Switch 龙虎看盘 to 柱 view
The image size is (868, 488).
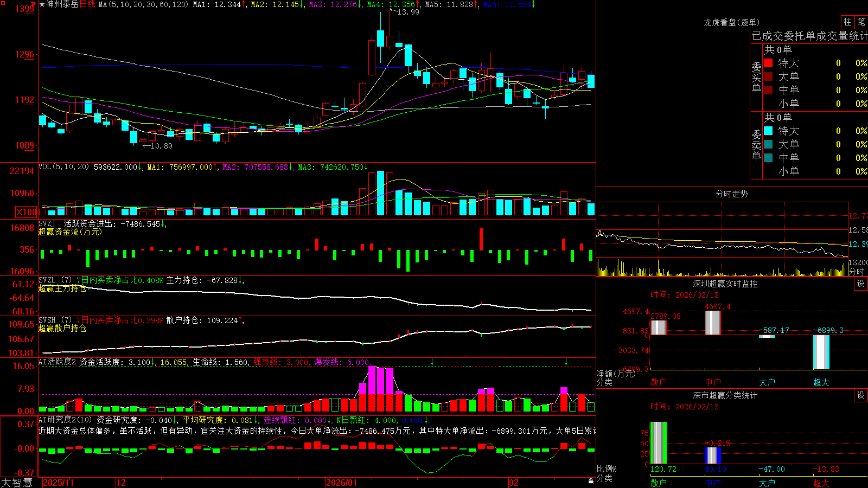pyautogui.click(x=847, y=22)
